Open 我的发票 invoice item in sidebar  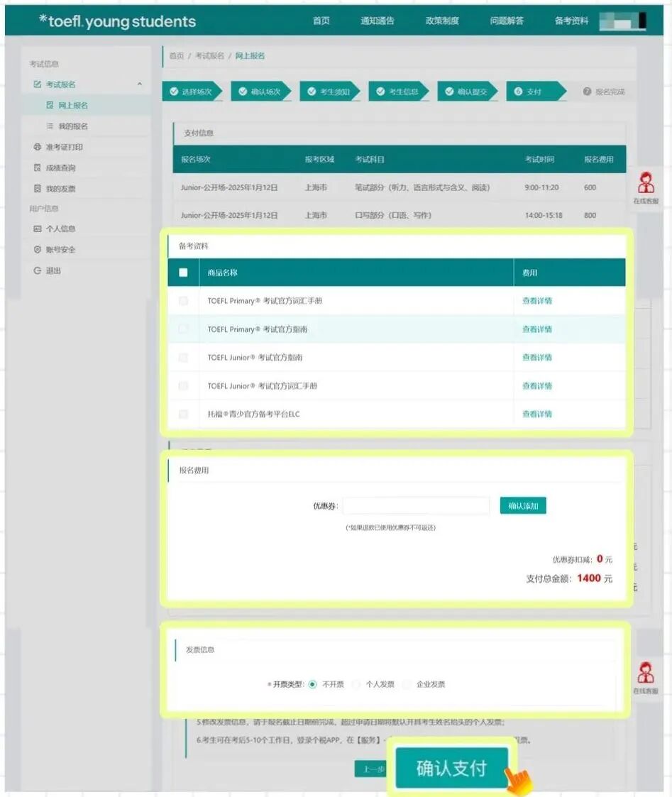pyautogui.click(x=38, y=189)
